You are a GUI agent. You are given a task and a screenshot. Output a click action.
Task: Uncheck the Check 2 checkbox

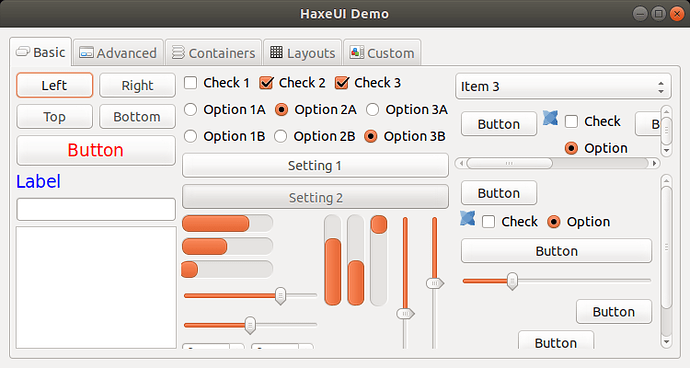pyautogui.click(x=266, y=83)
